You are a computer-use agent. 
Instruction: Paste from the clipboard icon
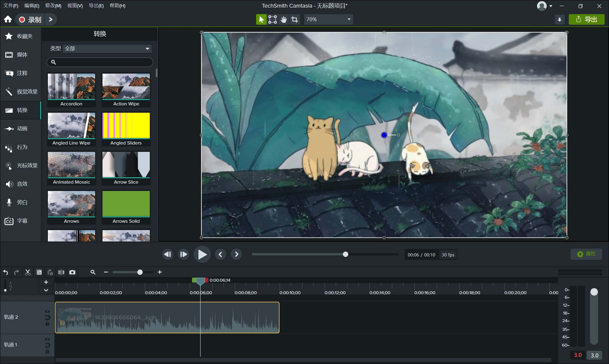(x=50, y=272)
